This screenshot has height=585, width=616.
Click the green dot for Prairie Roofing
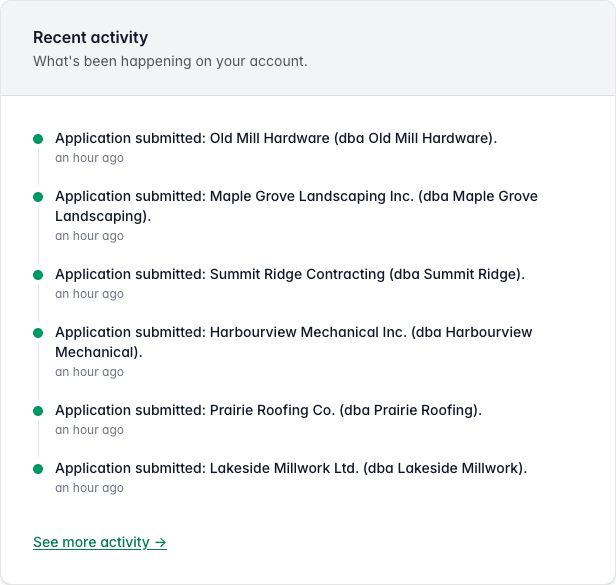click(38, 411)
